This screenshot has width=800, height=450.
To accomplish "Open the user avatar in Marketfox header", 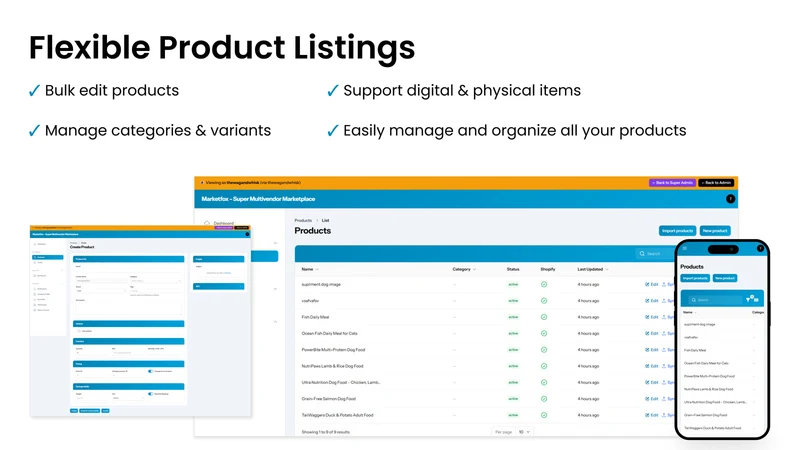I will tap(730, 199).
